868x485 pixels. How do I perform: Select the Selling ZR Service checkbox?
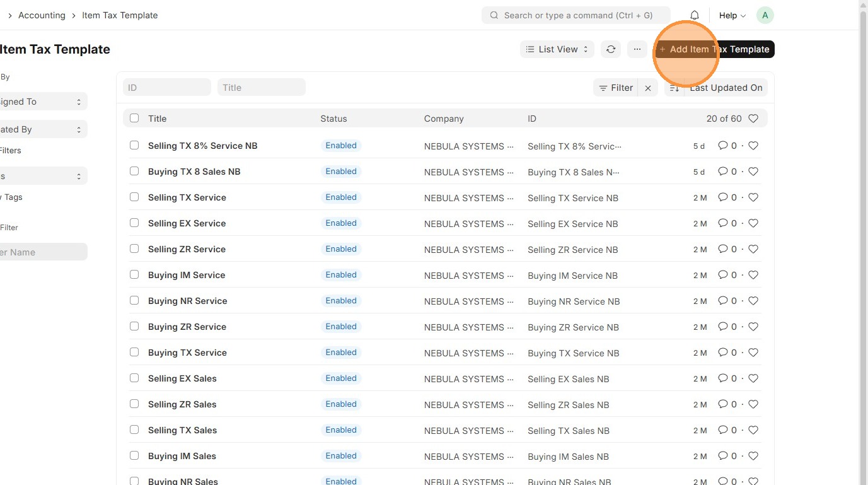[134, 248]
